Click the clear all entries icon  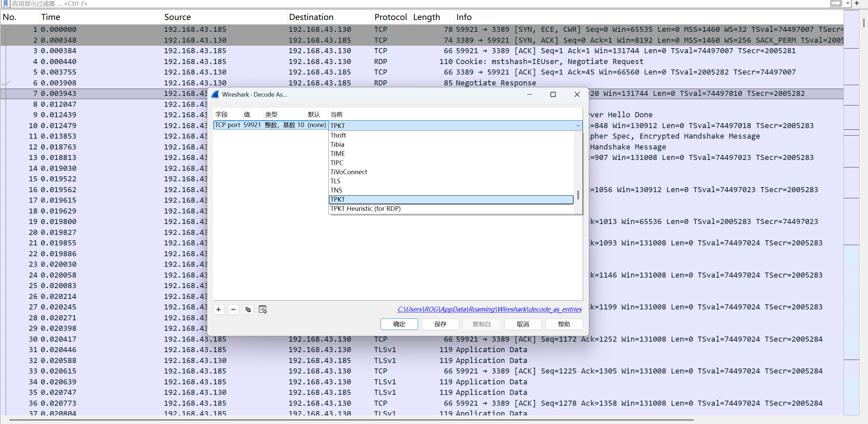coord(263,309)
